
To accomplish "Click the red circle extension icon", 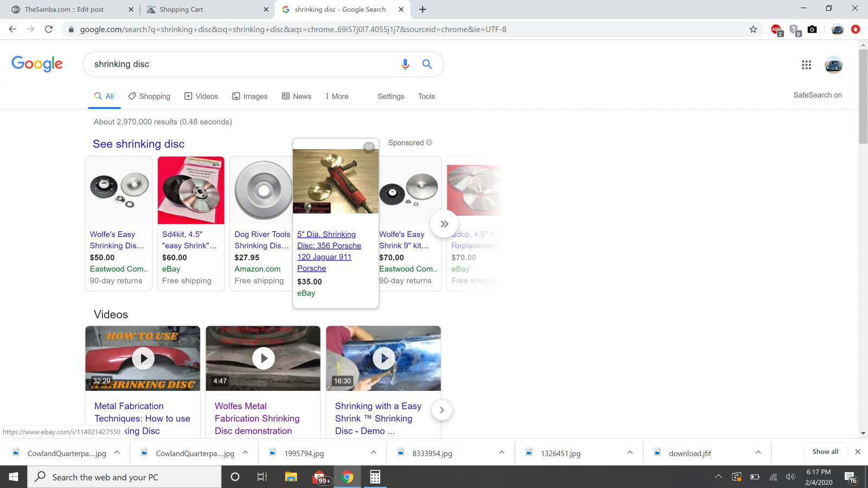I will click(856, 29).
